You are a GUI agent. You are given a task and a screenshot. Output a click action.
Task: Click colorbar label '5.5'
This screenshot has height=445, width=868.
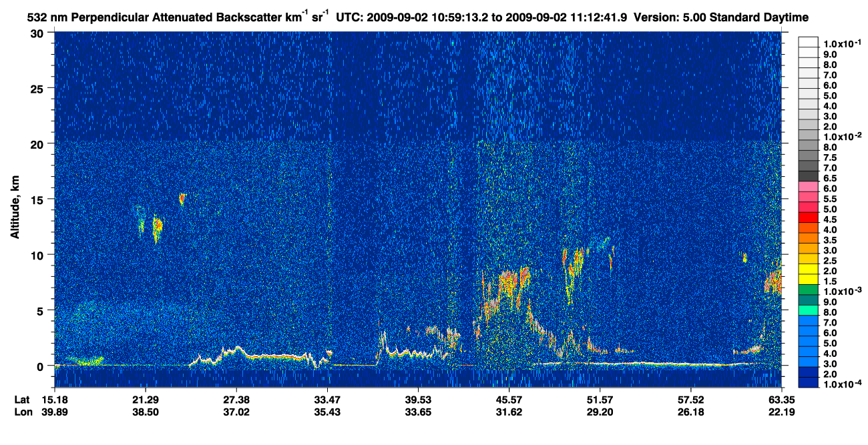(x=830, y=199)
